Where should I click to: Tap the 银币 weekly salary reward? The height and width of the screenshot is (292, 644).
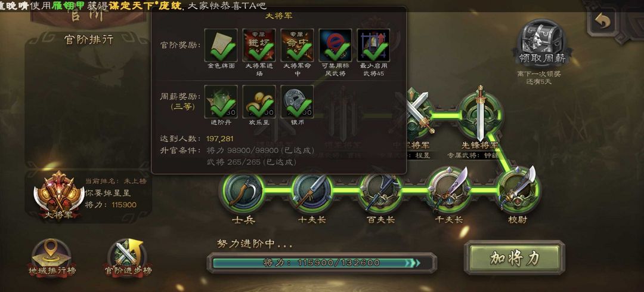click(298, 102)
